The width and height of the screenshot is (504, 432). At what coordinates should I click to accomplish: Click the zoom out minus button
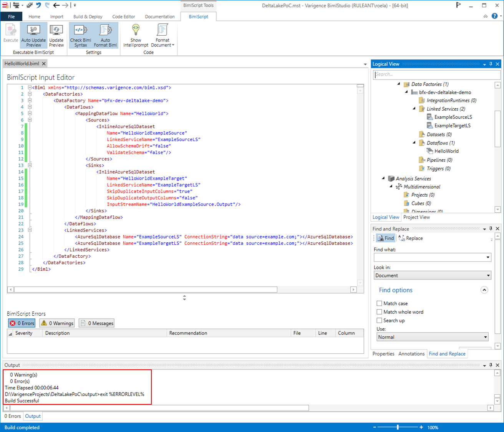pos(375,427)
